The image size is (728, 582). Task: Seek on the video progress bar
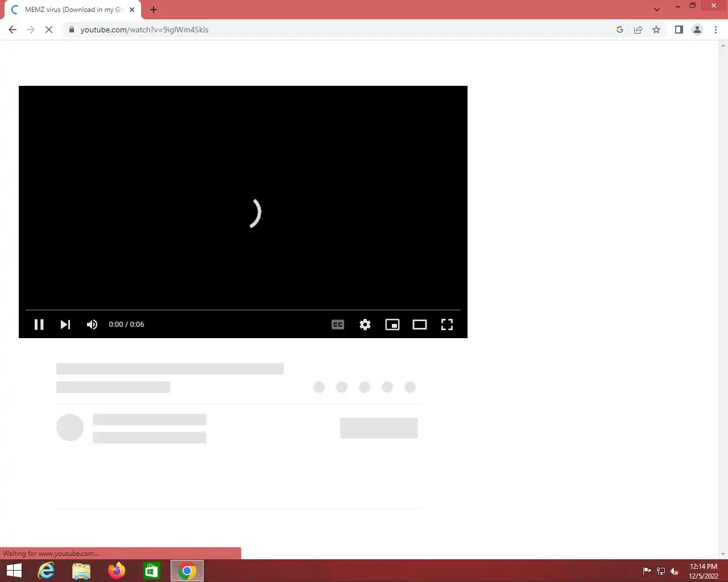(243, 310)
